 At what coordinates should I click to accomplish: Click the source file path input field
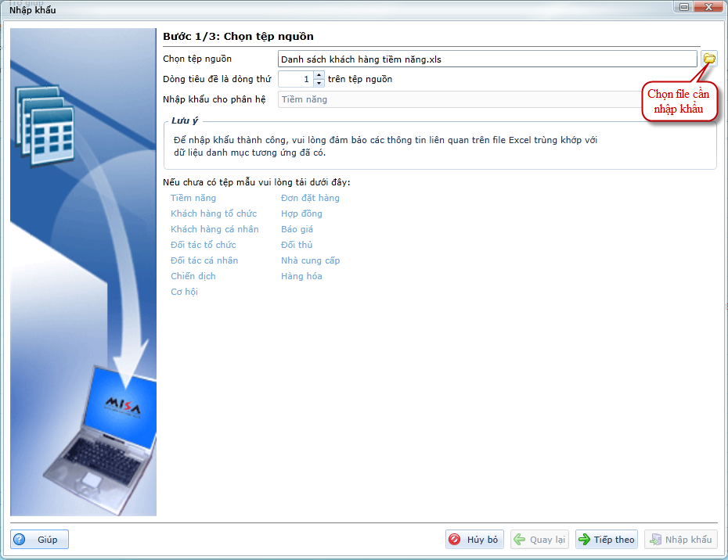[487, 59]
